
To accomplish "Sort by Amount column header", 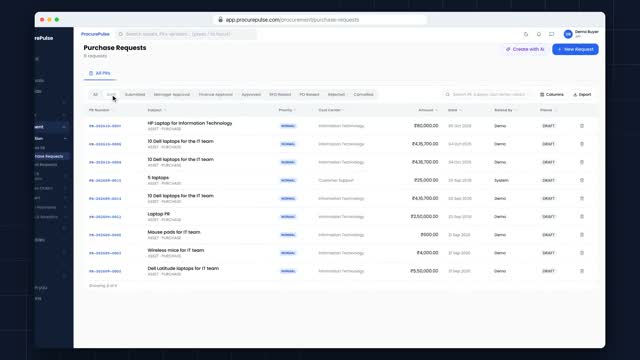I will pos(426,110).
